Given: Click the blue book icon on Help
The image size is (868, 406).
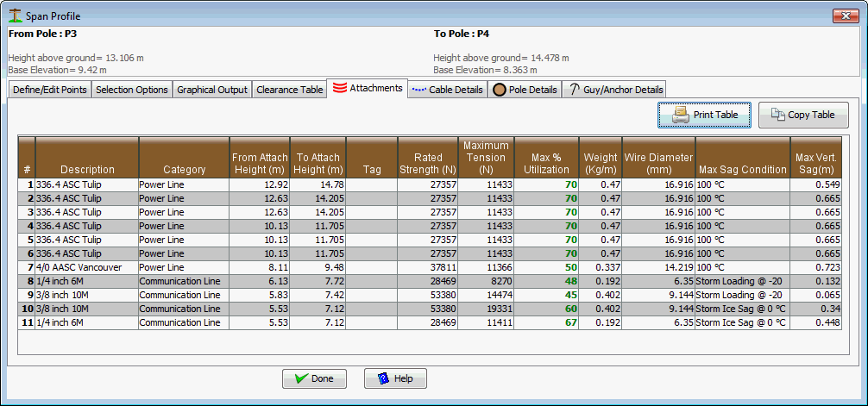Looking at the screenshot, I should coord(384,379).
